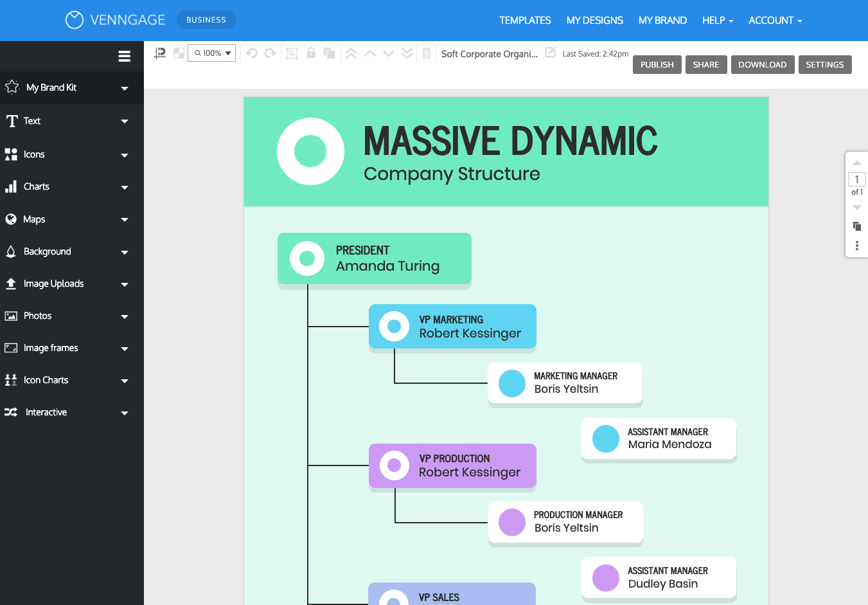Image resolution: width=868 pixels, height=605 pixels.
Task: Click the page number field in the page navigator
Action: pyautogui.click(x=856, y=179)
